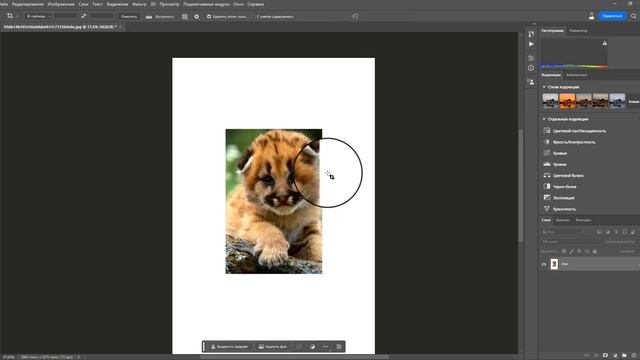
Task: Open the circular info icon in side strip
Action: click(531, 68)
